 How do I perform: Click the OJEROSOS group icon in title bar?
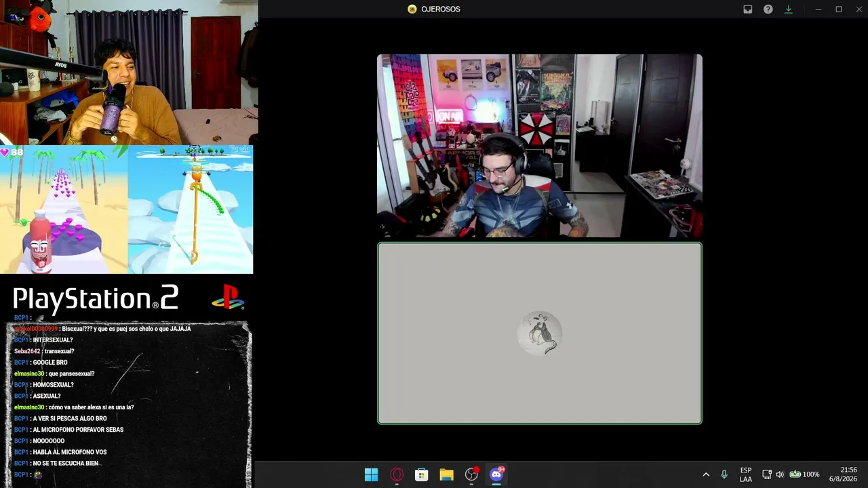pyautogui.click(x=412, y=9)
